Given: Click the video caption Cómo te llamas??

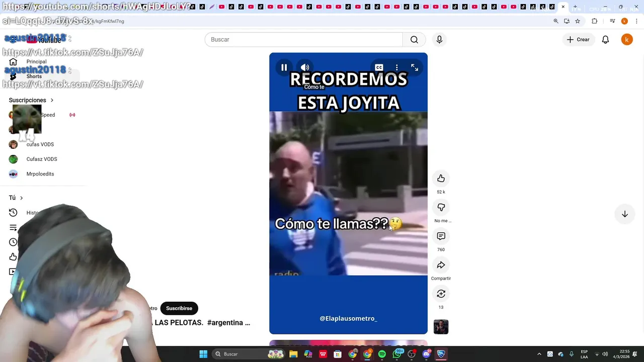Looking at the screenshot, I should coord(332,224).
